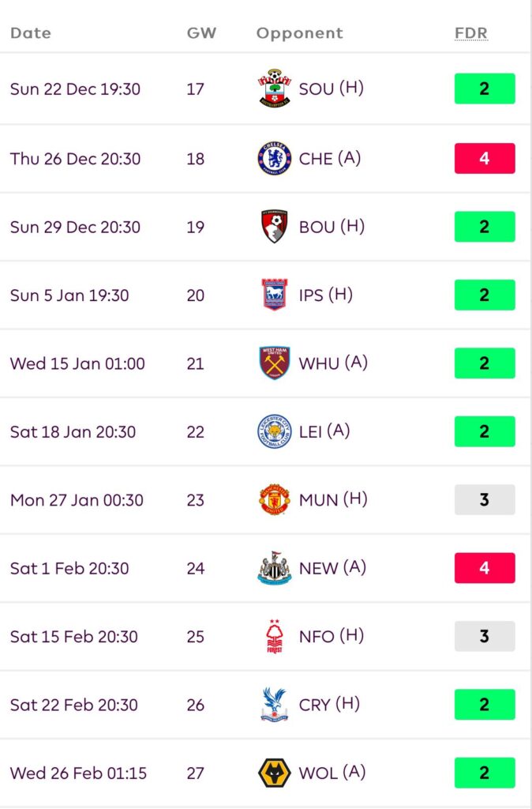Click the grey FDR 3 badge for MUN
The height and width of the screenshot is (809, 532).
(485, 500)
